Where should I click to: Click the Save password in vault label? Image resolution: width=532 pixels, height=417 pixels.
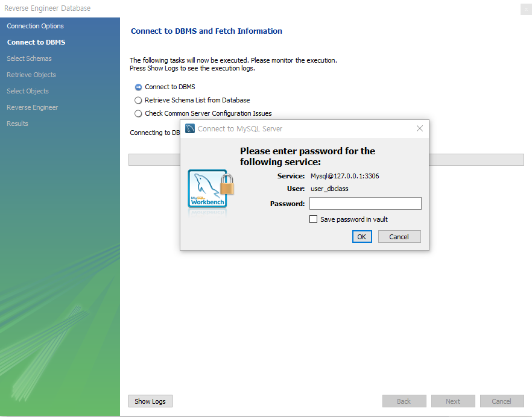(354, 219)
